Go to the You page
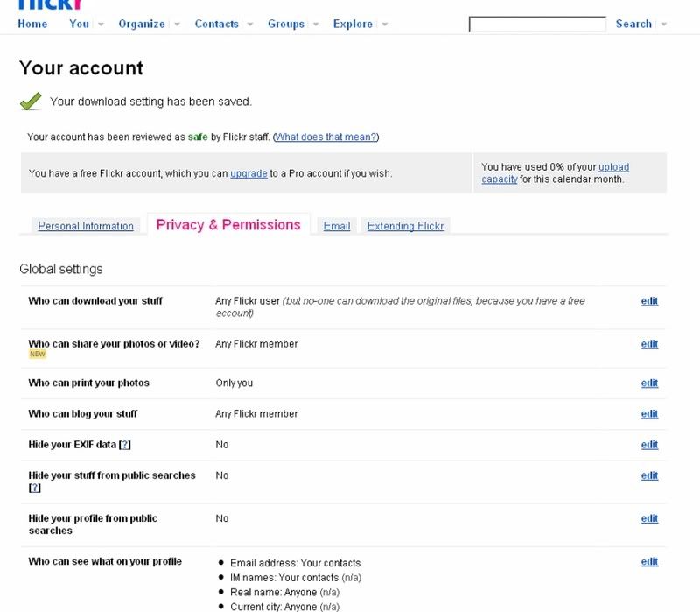Image resolution: width=700 pixels, height=612 pixels. 79,24
